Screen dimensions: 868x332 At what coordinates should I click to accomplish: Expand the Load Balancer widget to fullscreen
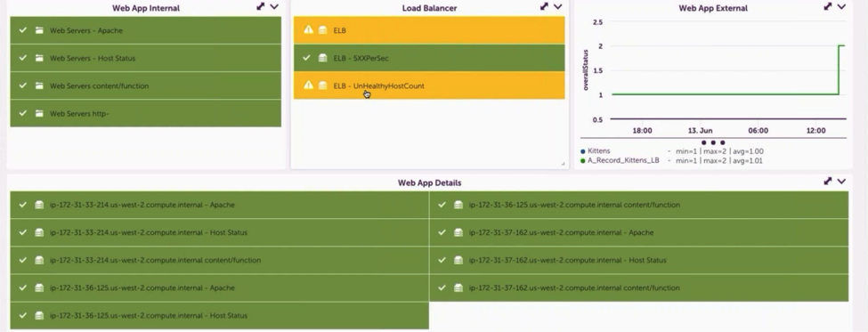point(544,6)
